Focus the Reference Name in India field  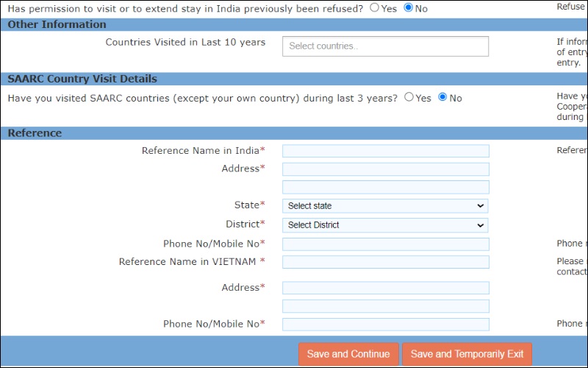coord(385,151)
